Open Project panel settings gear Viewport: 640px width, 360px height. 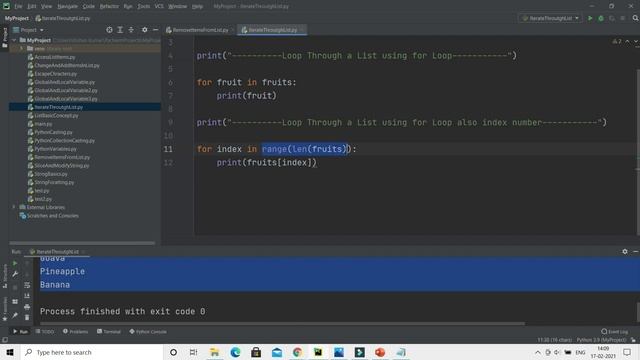(x=144, y=30)
